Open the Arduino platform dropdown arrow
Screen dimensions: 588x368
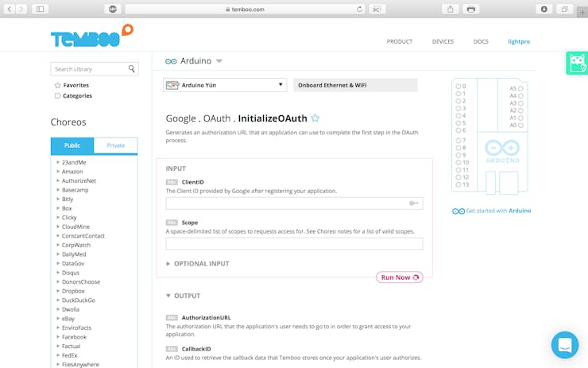pyautogui.click(x=219, y=61)
